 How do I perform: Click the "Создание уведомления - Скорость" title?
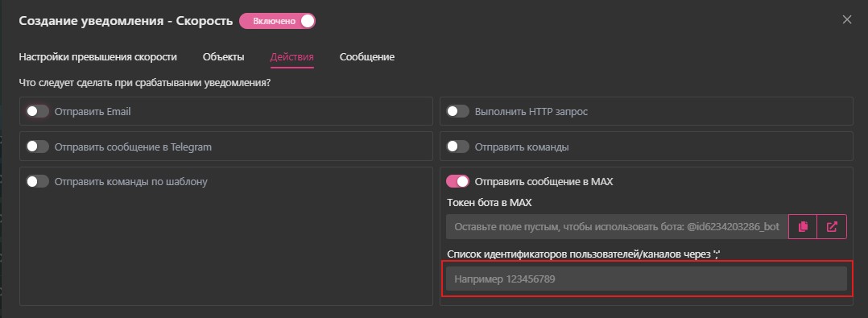[126, 21]
